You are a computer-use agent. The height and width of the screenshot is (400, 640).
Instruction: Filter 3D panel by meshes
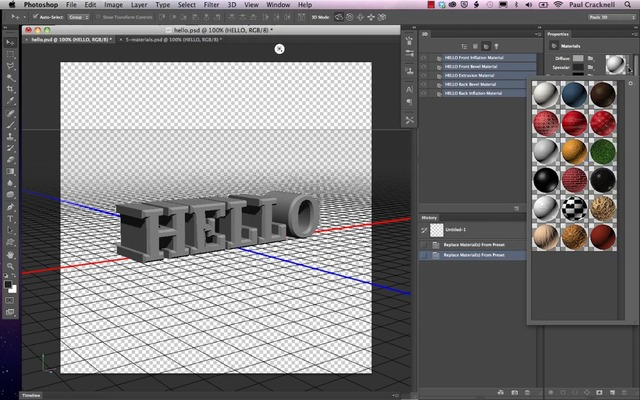click(475, 46)
